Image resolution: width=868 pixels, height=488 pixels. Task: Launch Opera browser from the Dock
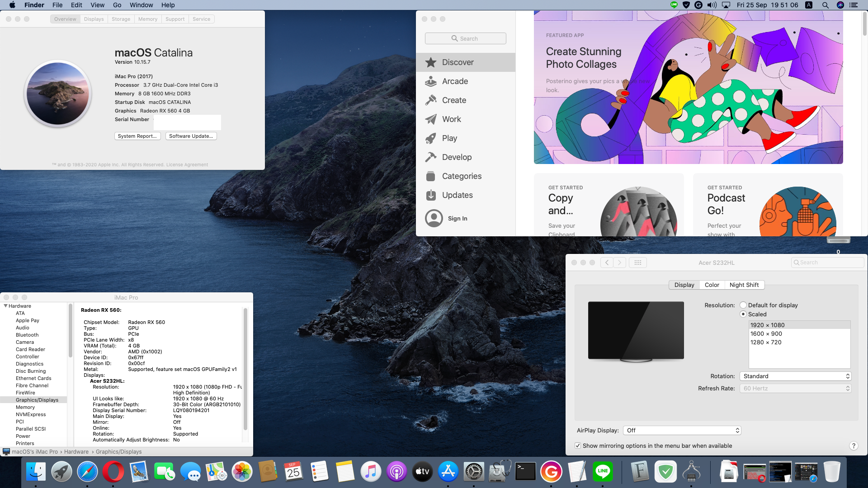pos(113,472)
